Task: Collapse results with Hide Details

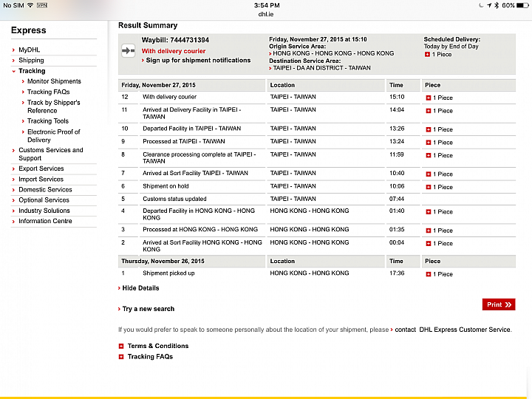Action: [x=140, y=288]
